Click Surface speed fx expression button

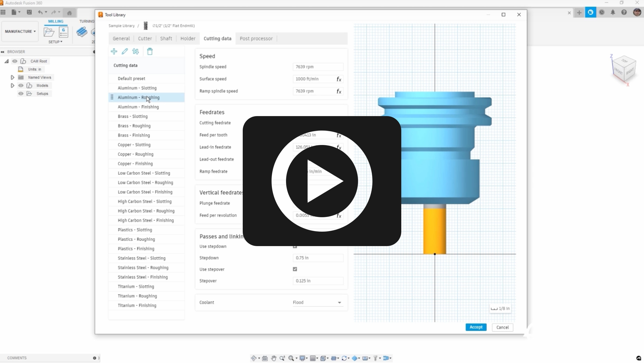[x=339, y=79]
